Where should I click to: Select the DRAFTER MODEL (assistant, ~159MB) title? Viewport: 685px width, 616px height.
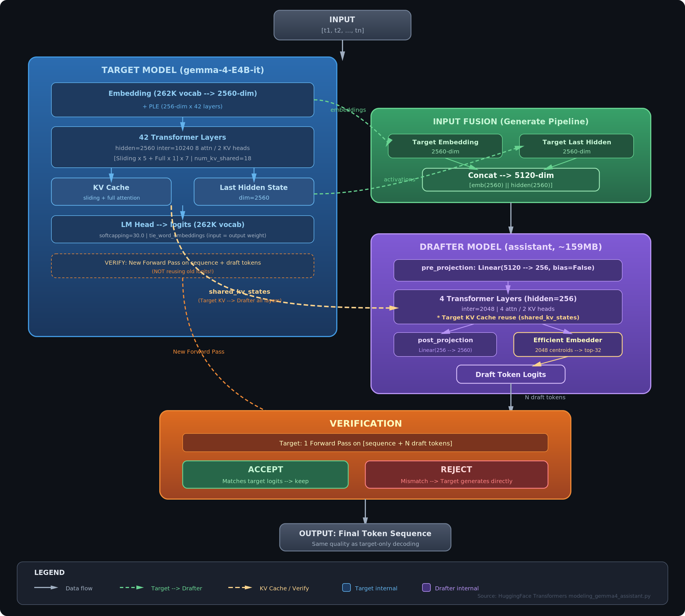point(511,247)
